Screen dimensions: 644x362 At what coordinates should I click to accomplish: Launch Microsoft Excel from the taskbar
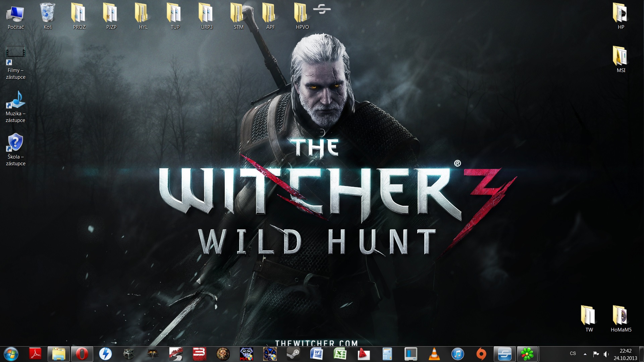pos(340,354)
